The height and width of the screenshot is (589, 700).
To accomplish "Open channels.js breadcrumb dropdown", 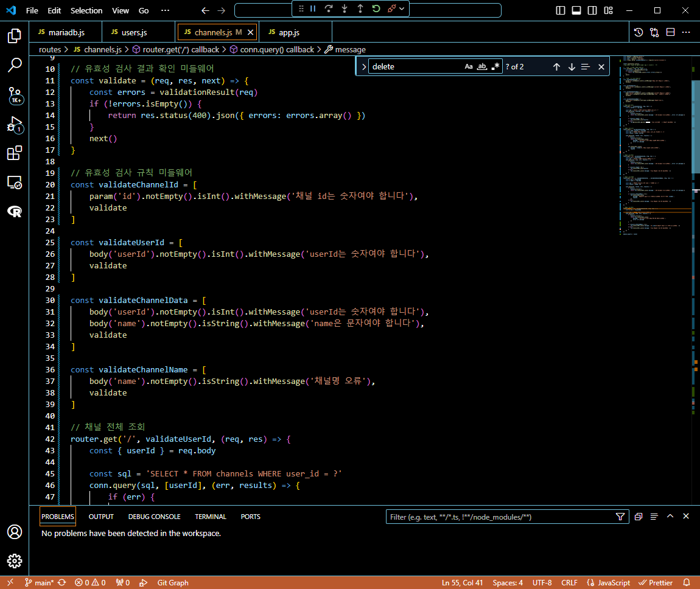I will point(97,49).
